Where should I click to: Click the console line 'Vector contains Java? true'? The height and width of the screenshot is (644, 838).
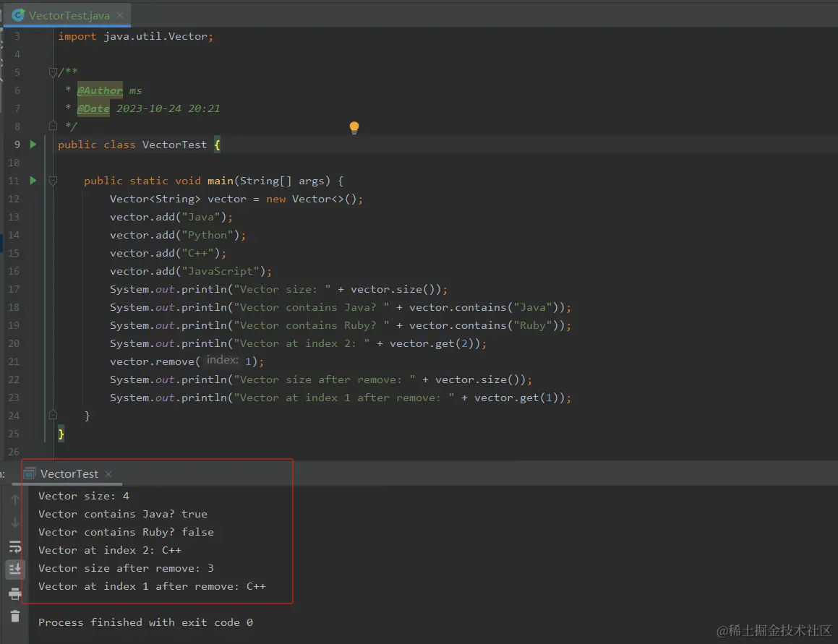click(x=122, y=514)
